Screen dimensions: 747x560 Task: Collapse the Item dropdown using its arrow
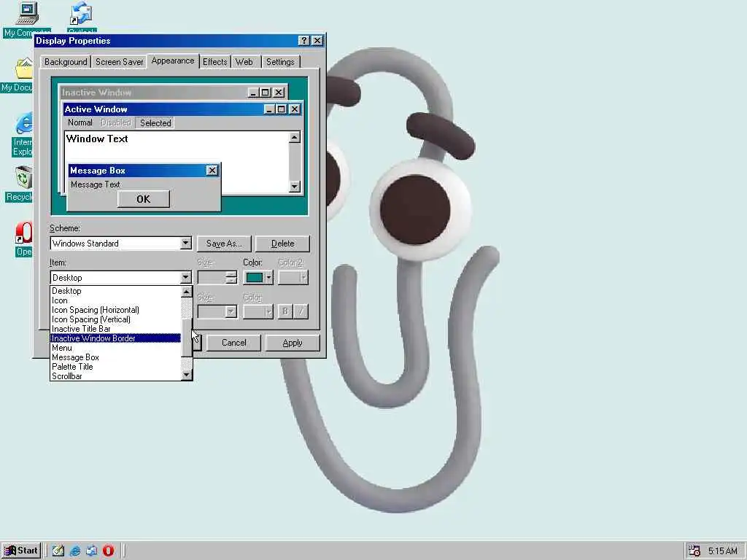click(x=186, y=278)
